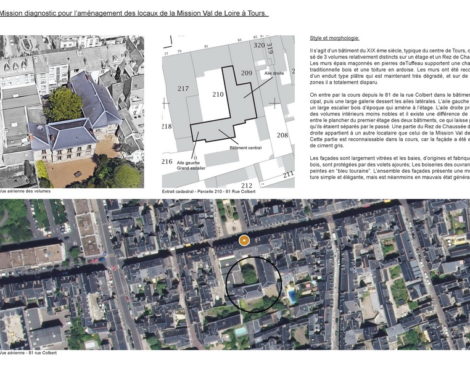
Task: Click parcel number 217 on cadastral plan
Action: coord(183,89)
